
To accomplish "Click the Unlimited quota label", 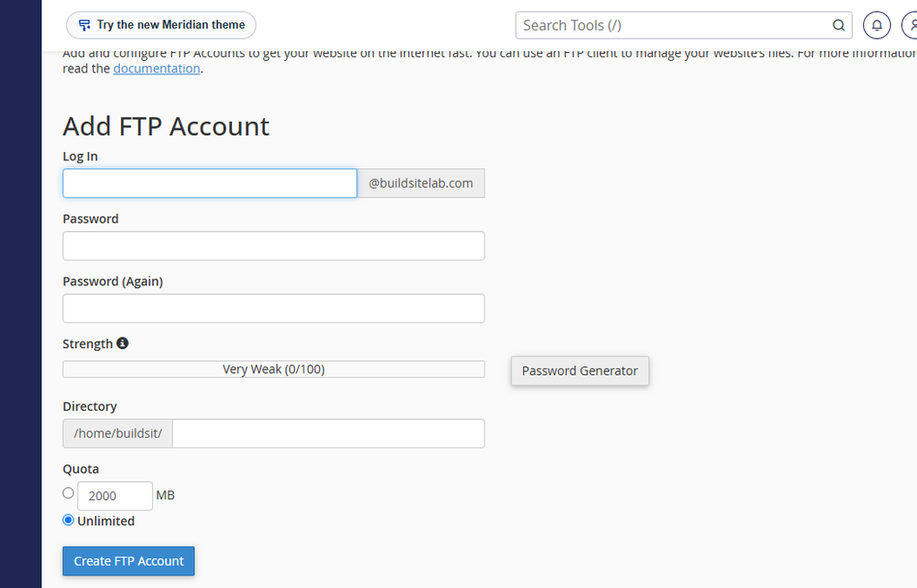I will [x=106, y=521].
